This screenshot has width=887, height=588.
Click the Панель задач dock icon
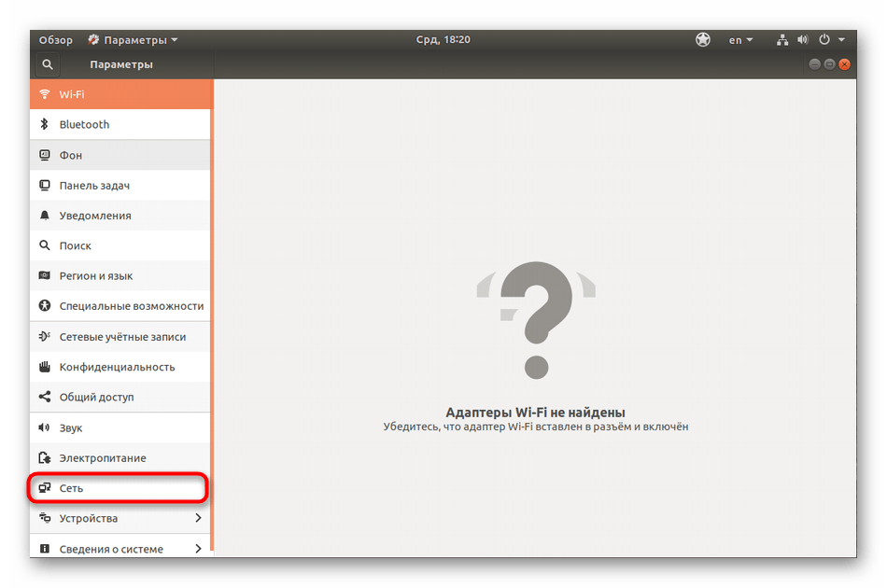[x=45, y=185]
